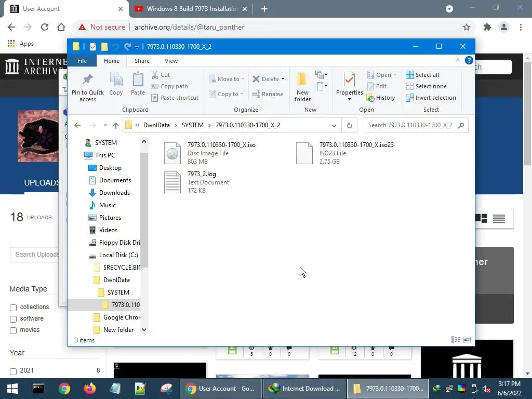Viewport: 532px width, 399px height.
Task: Click Open in the Open group
Action: click(x=382, y=75)
